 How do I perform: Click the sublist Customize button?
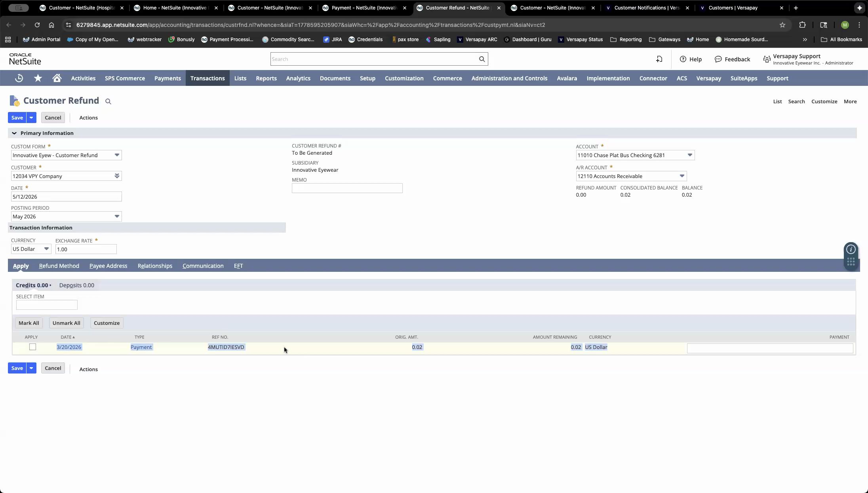107,323
